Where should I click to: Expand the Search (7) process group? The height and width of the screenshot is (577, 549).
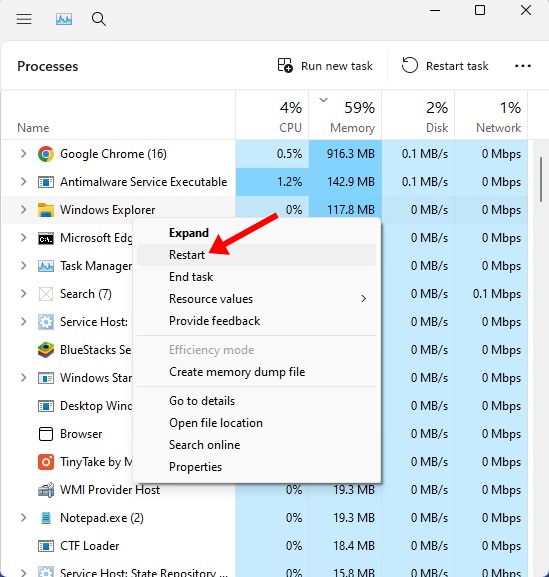pyautogui.click(x=23, y=293)
